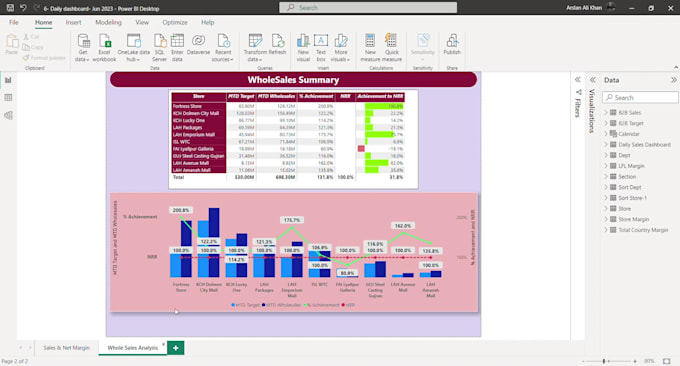Image resolution: width=680 pixels, height=366 pixels.
Task: Open the Optimize ribbon tab
Action: pyautogui.click(x=175, y=22)
